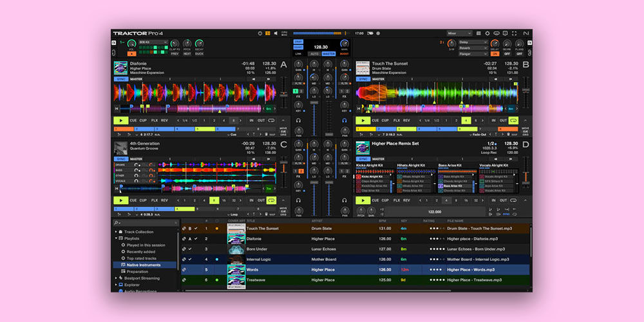Image resolution: width=644 pixels, height=322 pixels.
Task: Open the Mixer layout dropdown
Action: pyautogui.click(x=460, y=33)
